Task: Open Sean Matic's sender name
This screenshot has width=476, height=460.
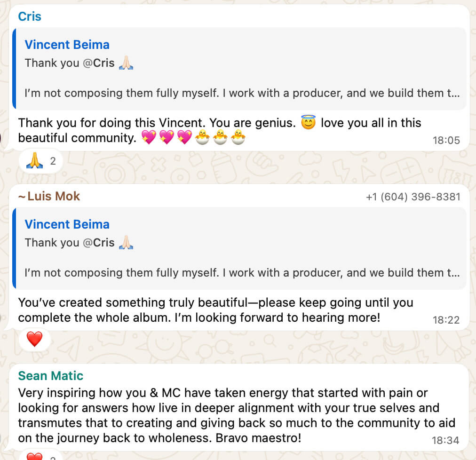Action: coord(50,376)
